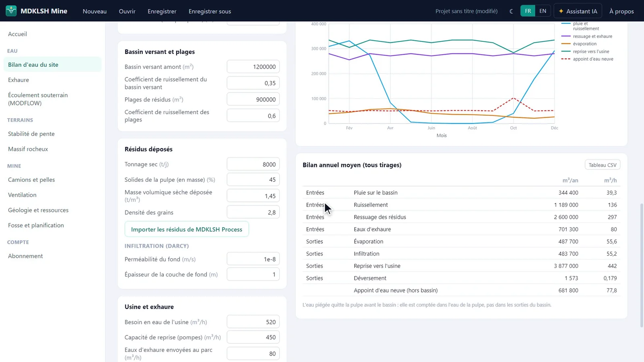Edit Perméabilité du fond field

tap(253, 259)
